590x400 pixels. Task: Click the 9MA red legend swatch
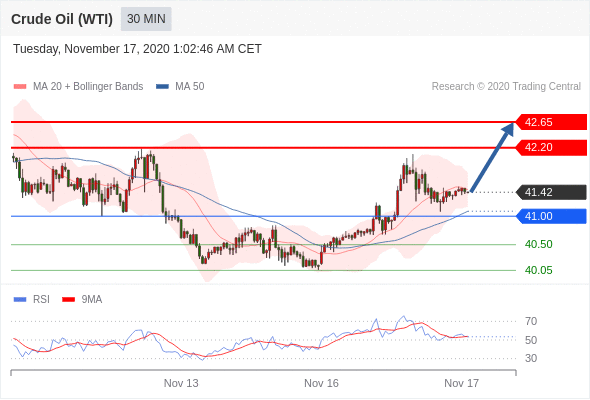coord(68,300)
